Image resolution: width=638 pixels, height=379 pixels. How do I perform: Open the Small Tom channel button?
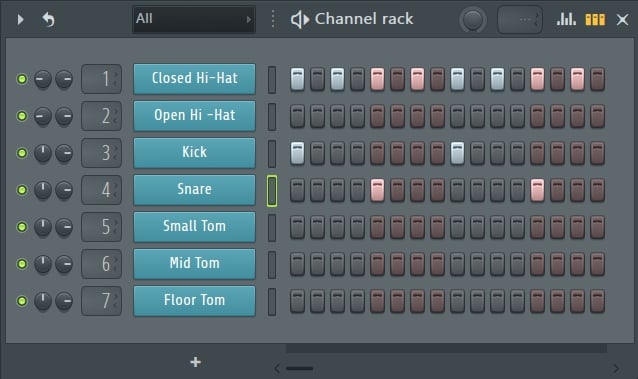(x=194, y=227)
